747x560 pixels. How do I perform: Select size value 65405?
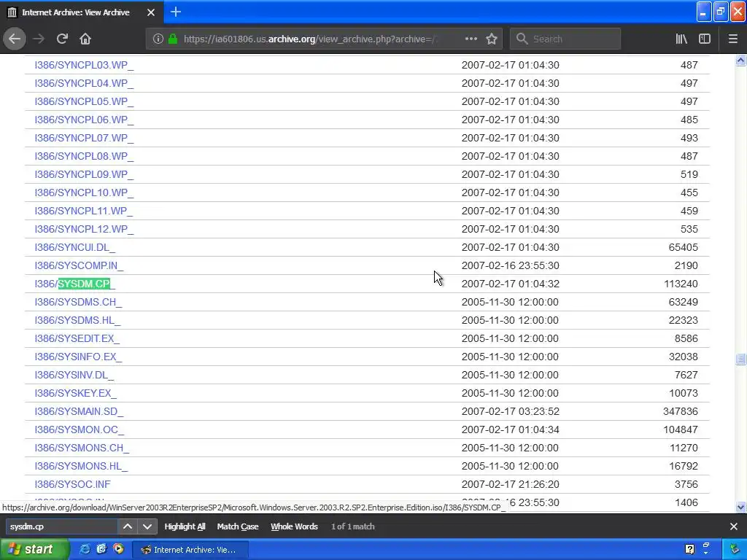click(x=683, y=247)
